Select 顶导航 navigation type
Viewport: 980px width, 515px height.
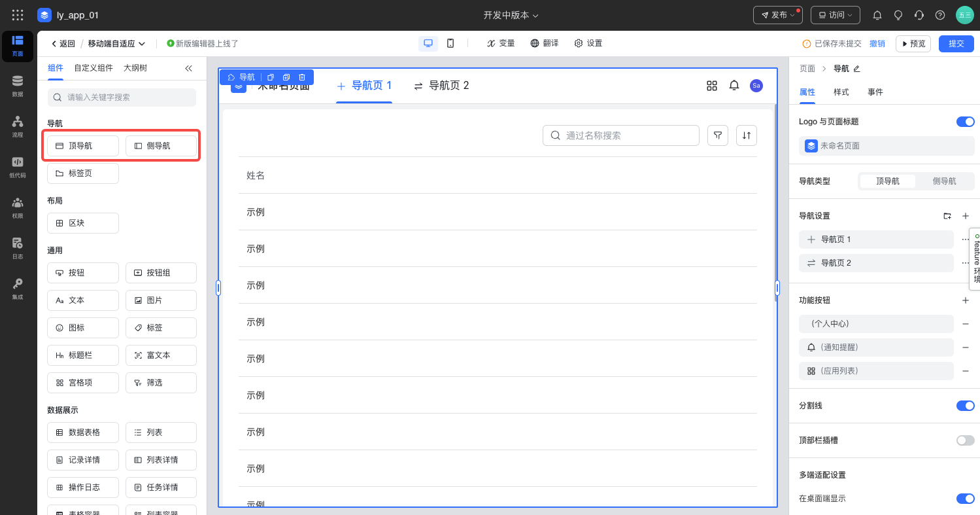click(x=888, y=181)
